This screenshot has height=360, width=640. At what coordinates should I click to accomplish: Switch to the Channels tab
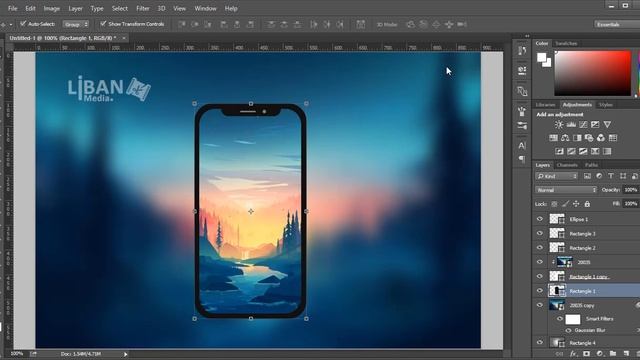(x=567, y=165)
